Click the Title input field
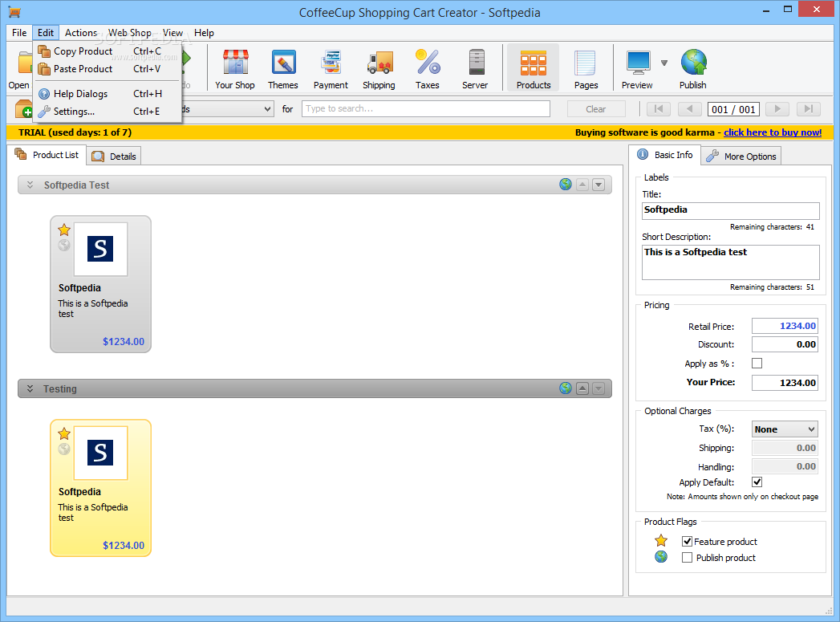Viewport: 840px width, 622px height. [731, 210]
